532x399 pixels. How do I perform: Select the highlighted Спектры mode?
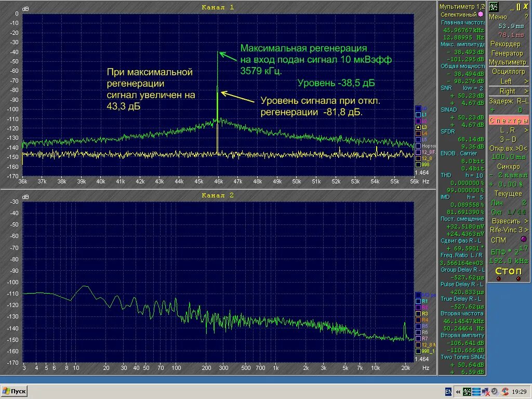[x=509, y=121]
